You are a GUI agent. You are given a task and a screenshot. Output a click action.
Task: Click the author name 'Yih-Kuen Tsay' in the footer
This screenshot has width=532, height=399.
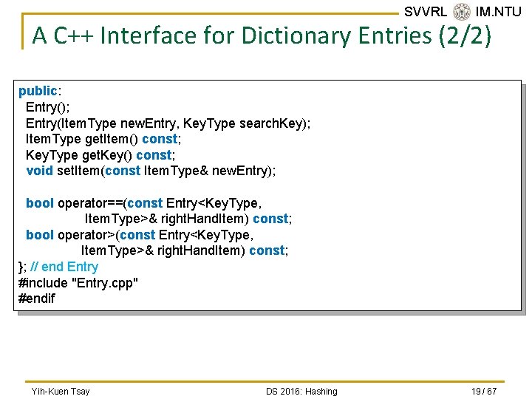pos(61,391)
